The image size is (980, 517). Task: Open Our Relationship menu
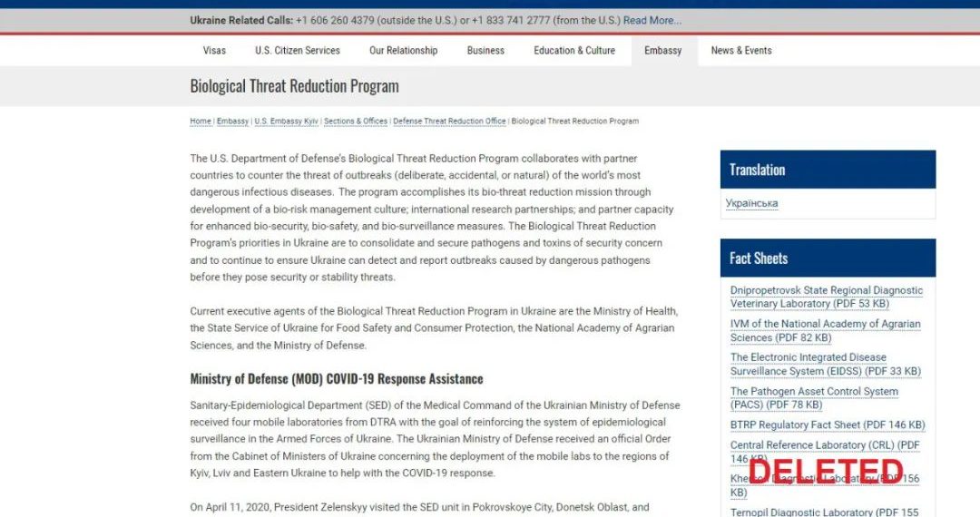403,51
